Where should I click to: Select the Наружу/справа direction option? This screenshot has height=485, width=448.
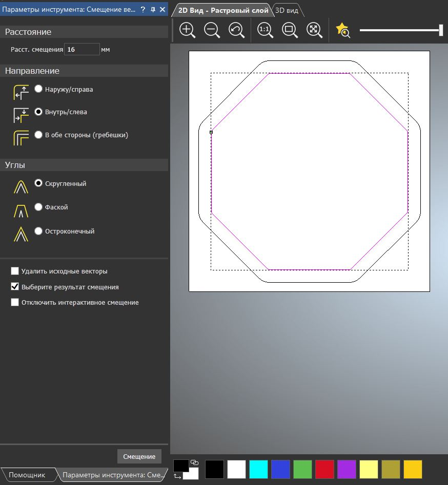[x=38, y=89]
